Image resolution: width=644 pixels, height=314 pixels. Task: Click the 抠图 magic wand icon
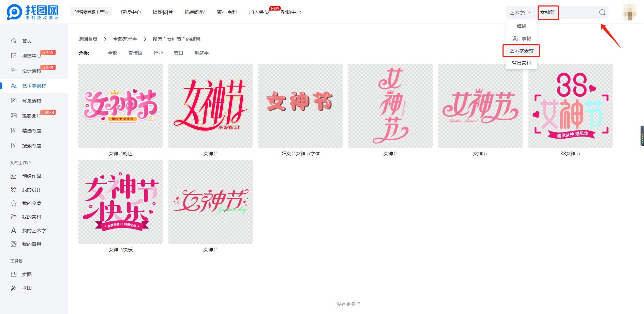coord(14,288)
